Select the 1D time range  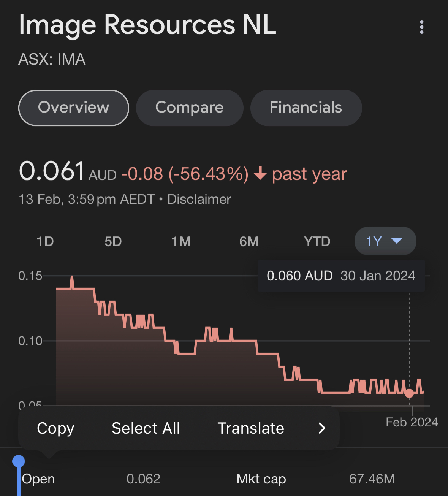click(x=45, y=241)
